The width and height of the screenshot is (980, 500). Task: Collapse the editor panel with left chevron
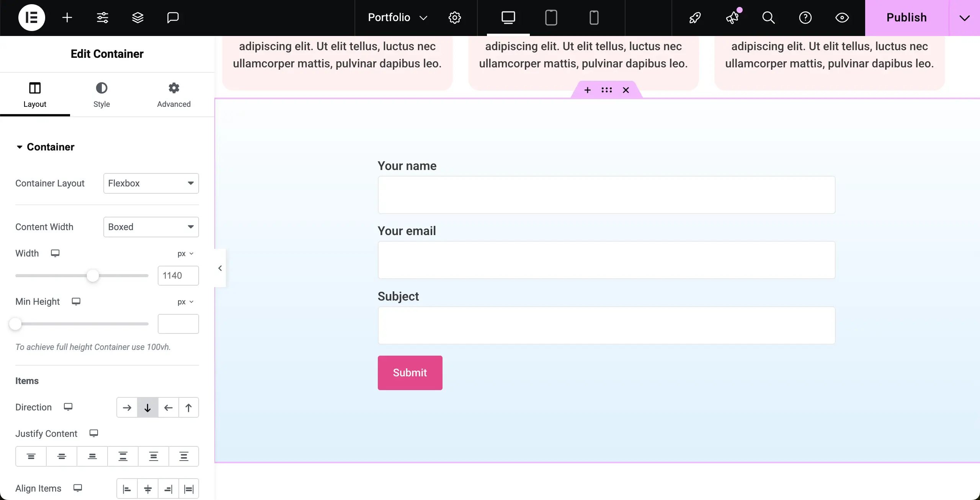(220, 268)
